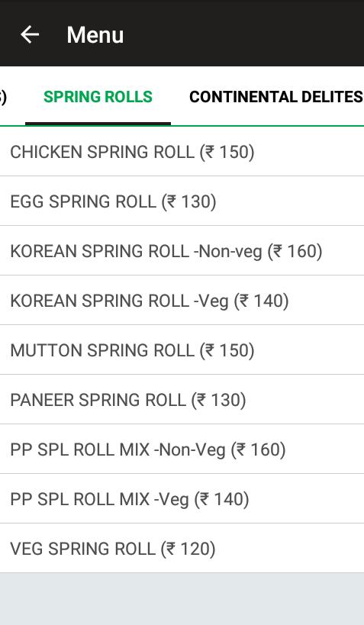The height and width of the screenshot is (625, 364).
Task: Switch to the CONTINENTAL DELITES tab
Action: click(x=276, y=97)
